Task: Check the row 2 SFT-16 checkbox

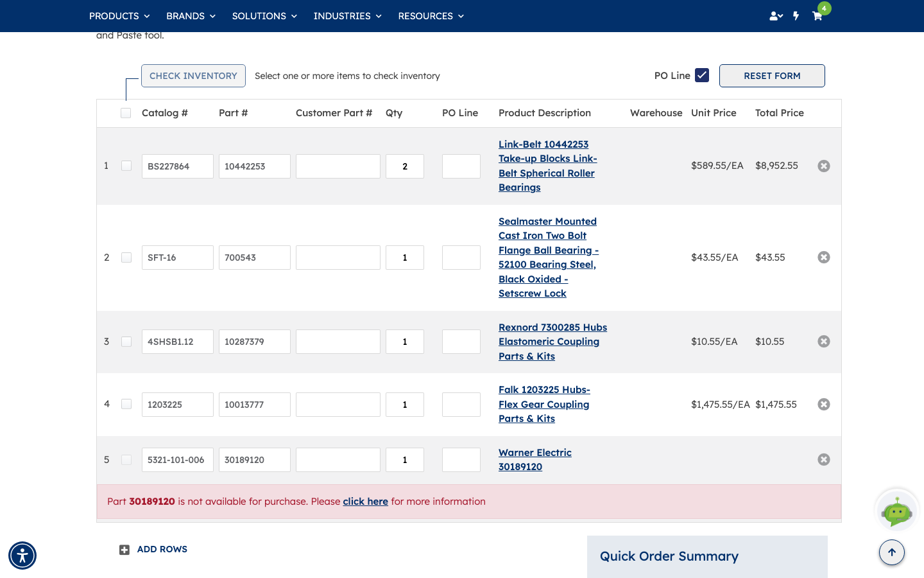Action: [126, 258]
